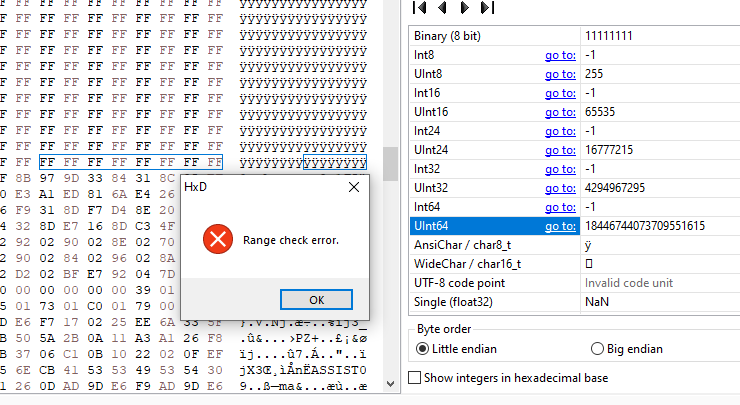
Task: Click the Invalid code unit value
Action: tap(629, 283)
